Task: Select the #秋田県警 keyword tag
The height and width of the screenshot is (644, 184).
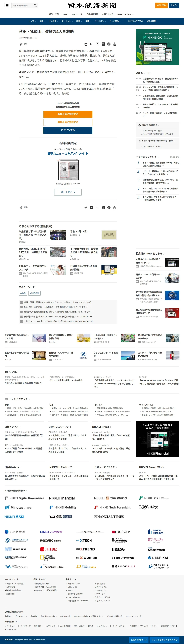Action: pos(35,293)
